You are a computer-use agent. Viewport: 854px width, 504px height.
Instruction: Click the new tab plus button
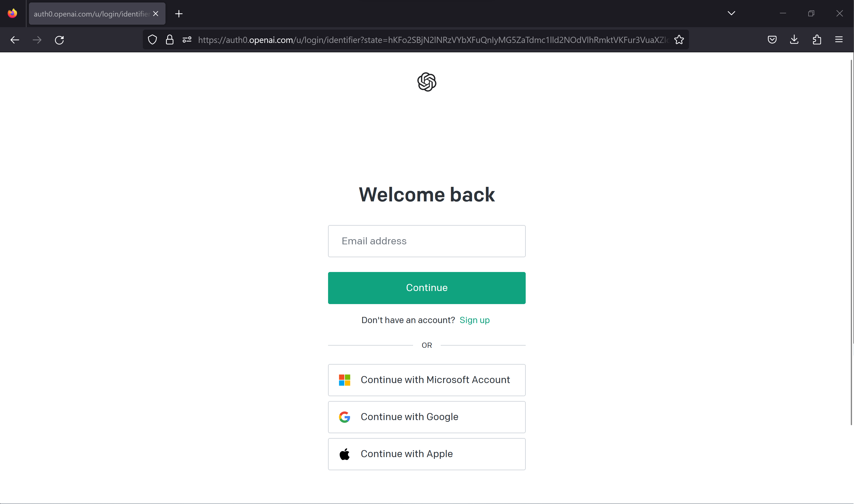179,13
